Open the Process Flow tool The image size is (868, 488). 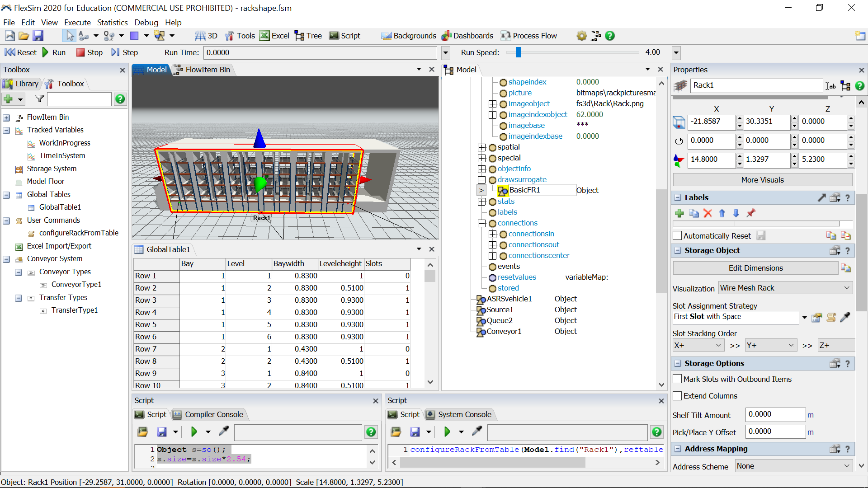pyautogui.click(x=528, y=36)
